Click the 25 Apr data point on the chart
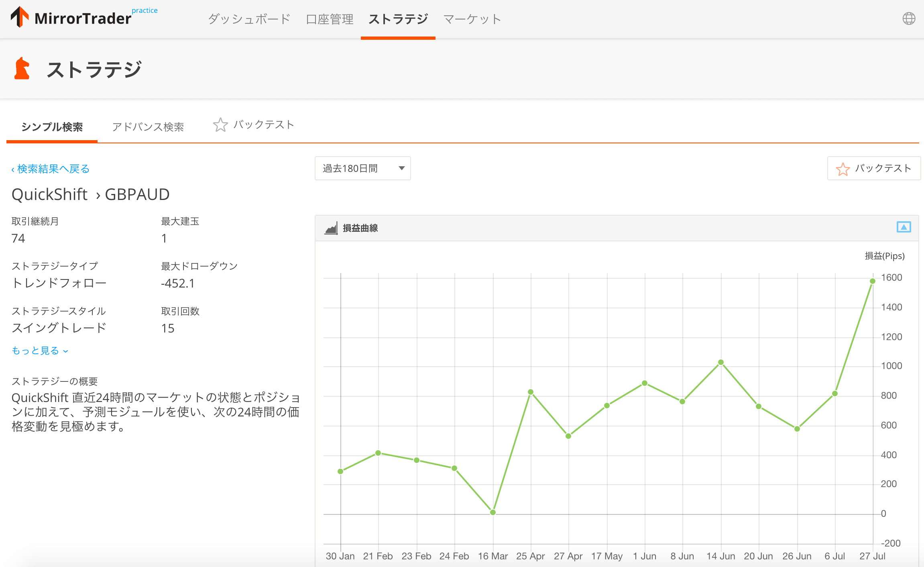Screen dimensions: 924x567 (x=531, y=392)
